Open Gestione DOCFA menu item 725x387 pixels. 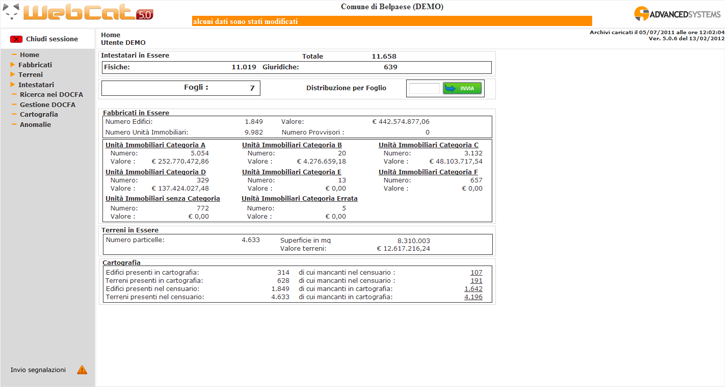click(47, 104)
